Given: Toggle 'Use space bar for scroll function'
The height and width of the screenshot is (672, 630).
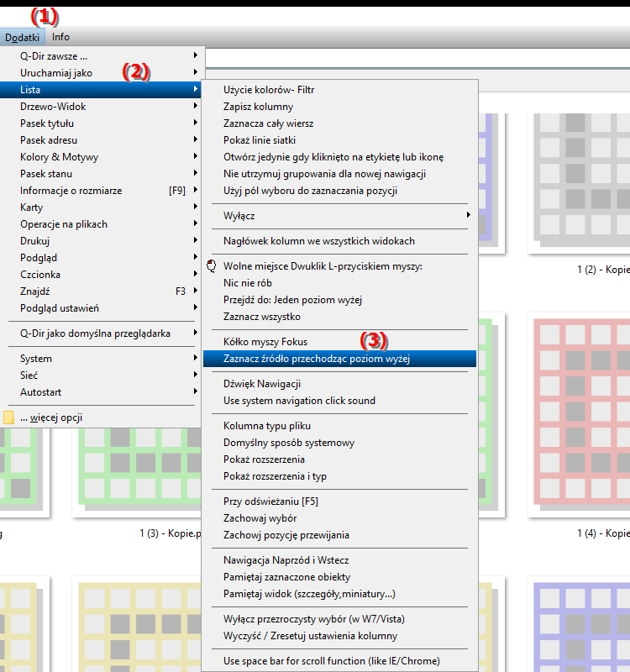Looking at the screenshot, I should (x=339, y=661).
